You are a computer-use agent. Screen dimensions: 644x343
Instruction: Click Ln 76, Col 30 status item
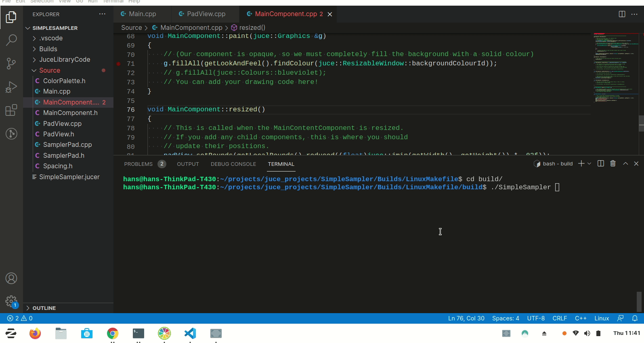coord(466,318)
